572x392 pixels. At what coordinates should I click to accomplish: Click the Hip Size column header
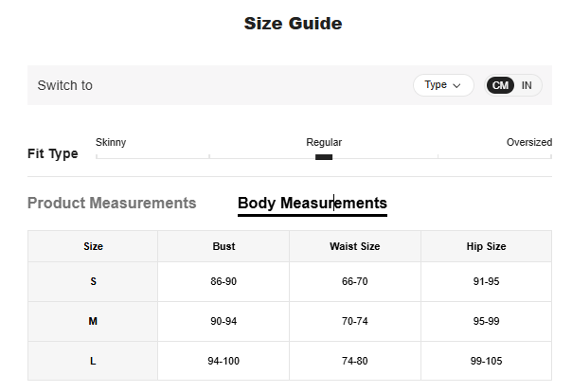[486, 246]
